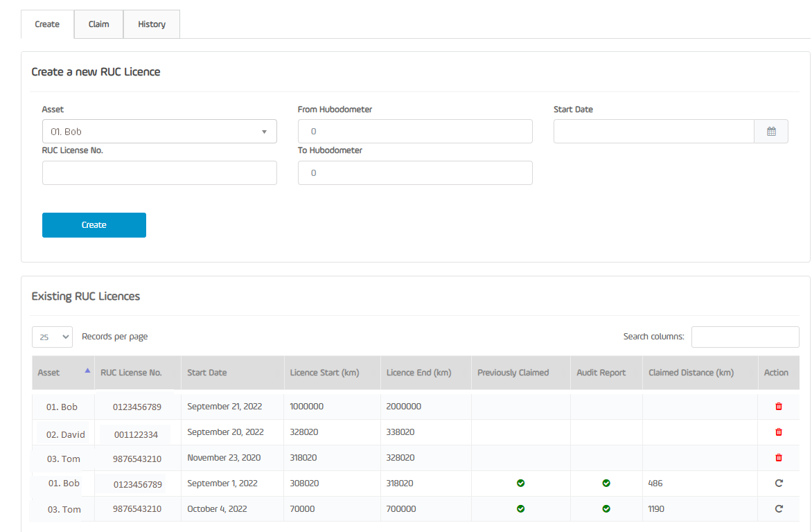Select the 2000000 licence end value
The height and width of the screenshot is (532, 812).
click(403, 407)
